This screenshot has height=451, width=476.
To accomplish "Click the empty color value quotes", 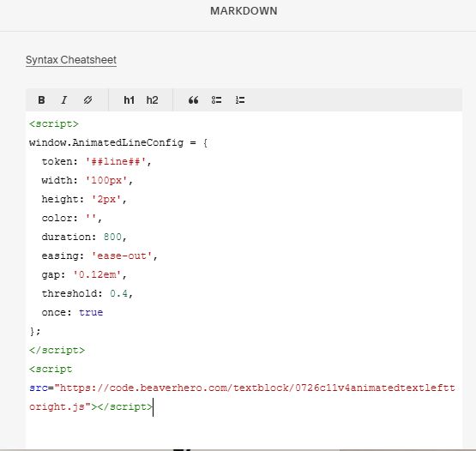I will (91, 218).
